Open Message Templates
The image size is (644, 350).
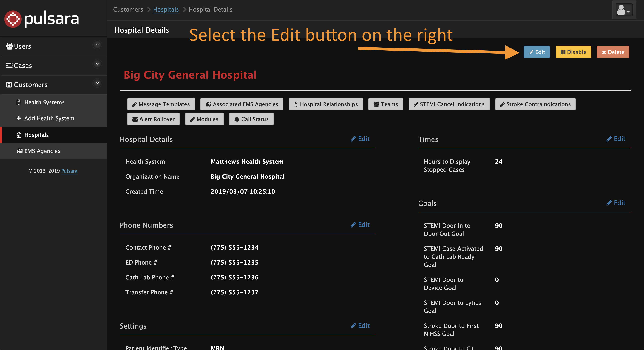point(161,104)
